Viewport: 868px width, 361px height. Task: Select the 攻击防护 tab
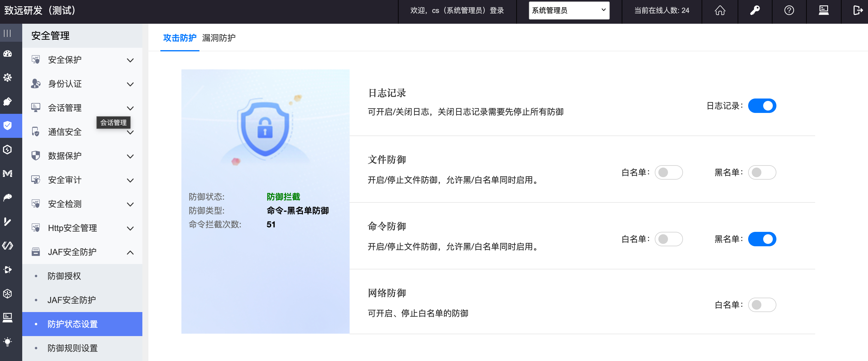[180, 38]
